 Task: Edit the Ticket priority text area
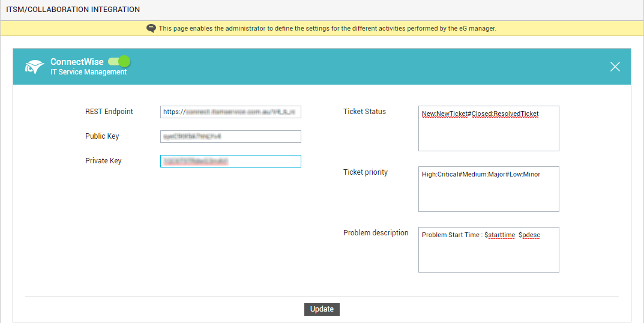(x=489, y=189)
